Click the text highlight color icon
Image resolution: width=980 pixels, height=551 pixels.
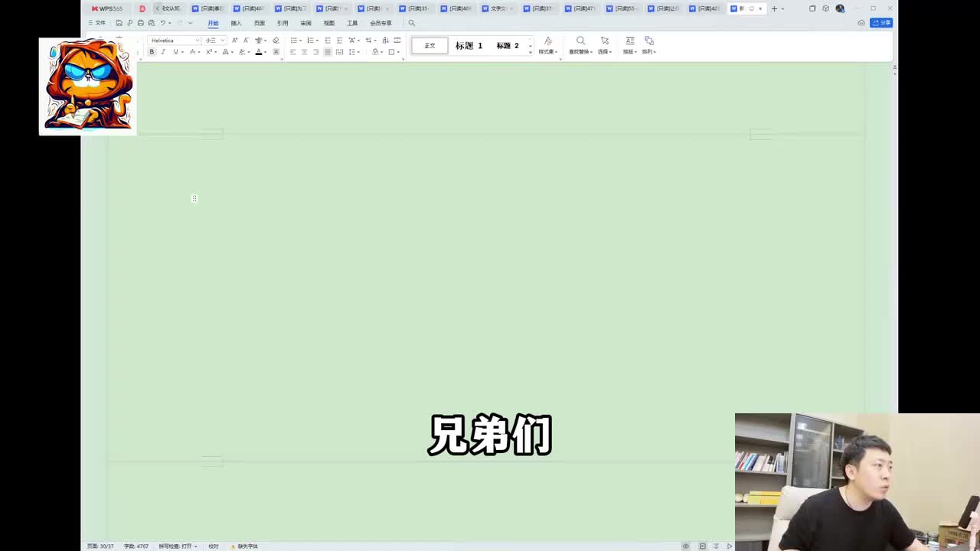(x=242, y=52)
